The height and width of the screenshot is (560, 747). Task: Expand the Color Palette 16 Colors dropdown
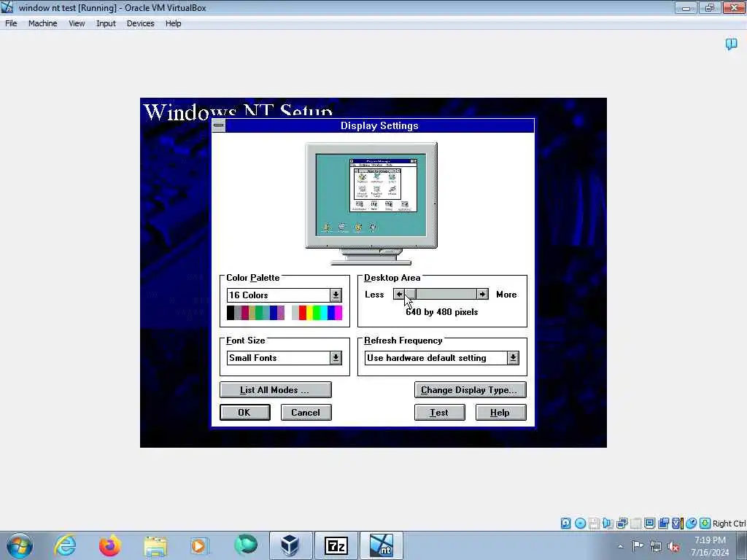tap(336, 295)
